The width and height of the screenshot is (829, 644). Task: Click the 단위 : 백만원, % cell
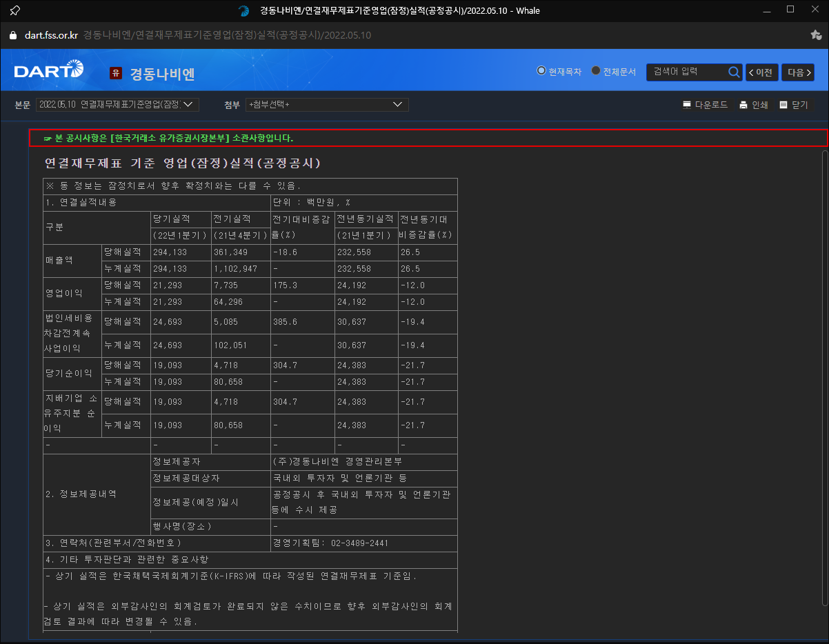[364, 203]
